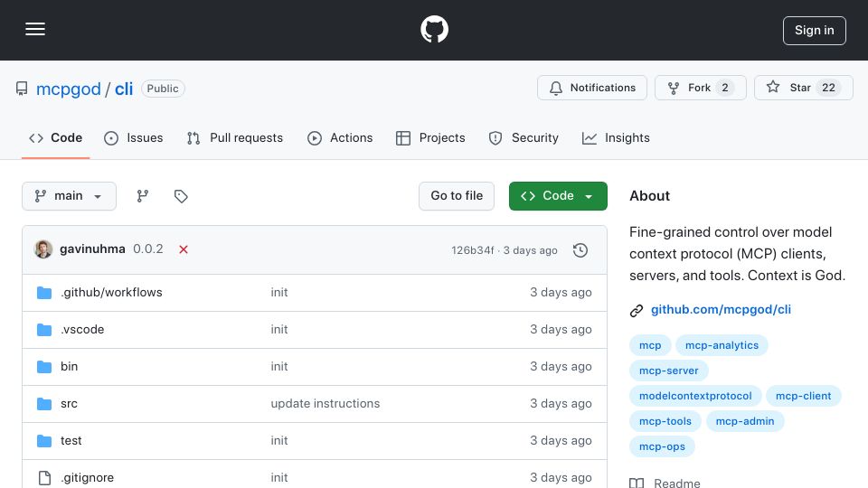Select the mcp-admin topic tag
This screenshot has width=868, height=488.
[745, 421]
